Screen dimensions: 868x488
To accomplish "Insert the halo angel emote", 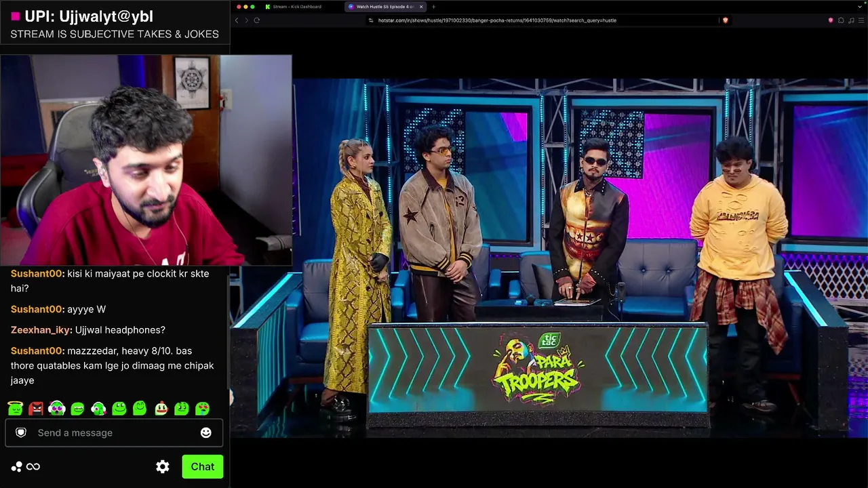I will pos(16,409).
